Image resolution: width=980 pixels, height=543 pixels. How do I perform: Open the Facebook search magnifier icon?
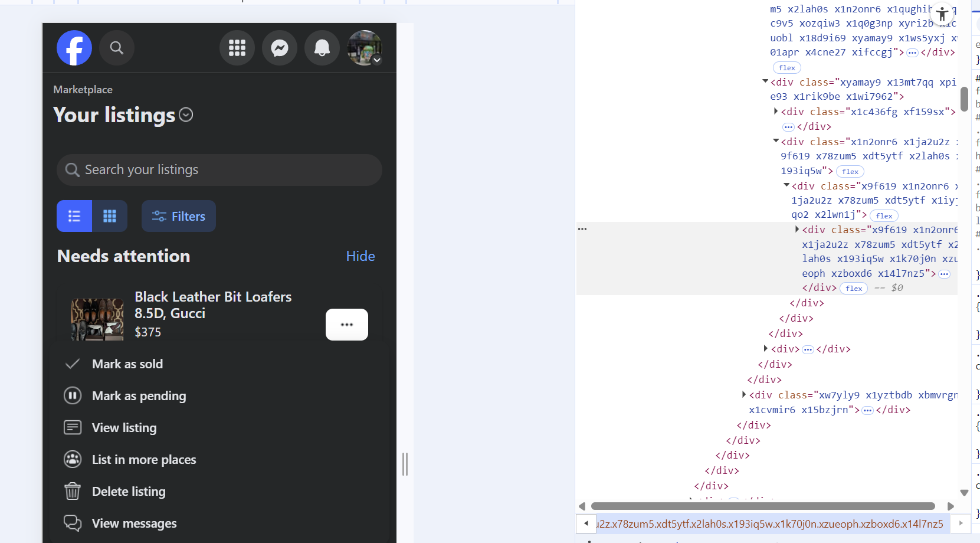(117, 48)
